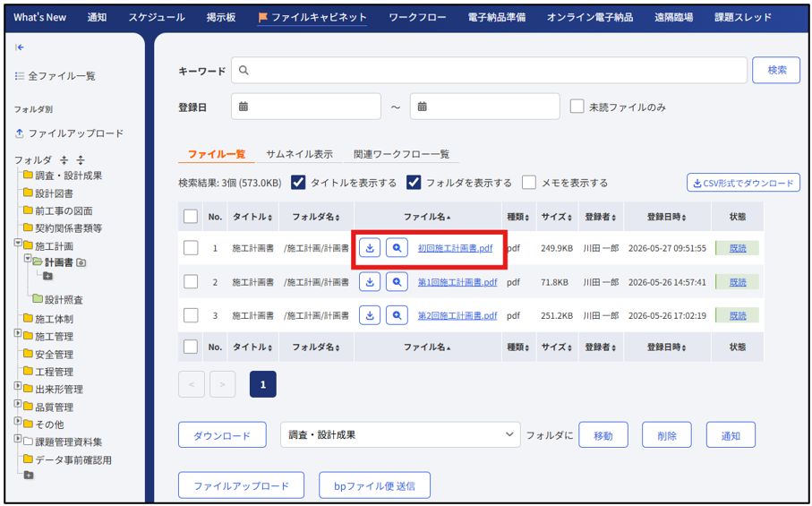This screenshot has height=506, width=812.
Task: Select the checkbox for row 3
Action: point(191,315)
